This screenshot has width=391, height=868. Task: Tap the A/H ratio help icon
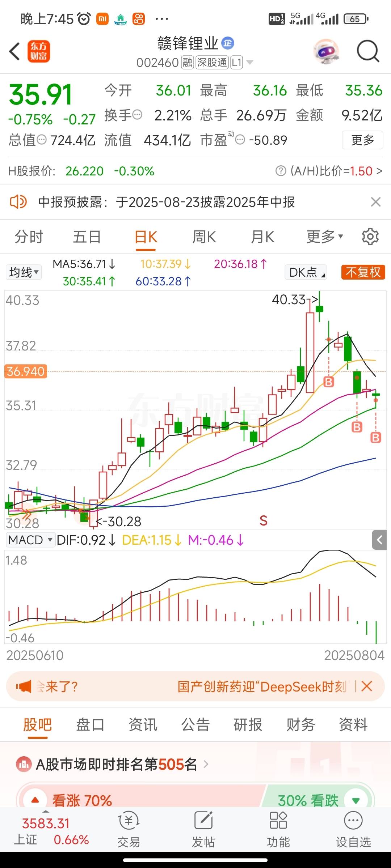[281, 171]
